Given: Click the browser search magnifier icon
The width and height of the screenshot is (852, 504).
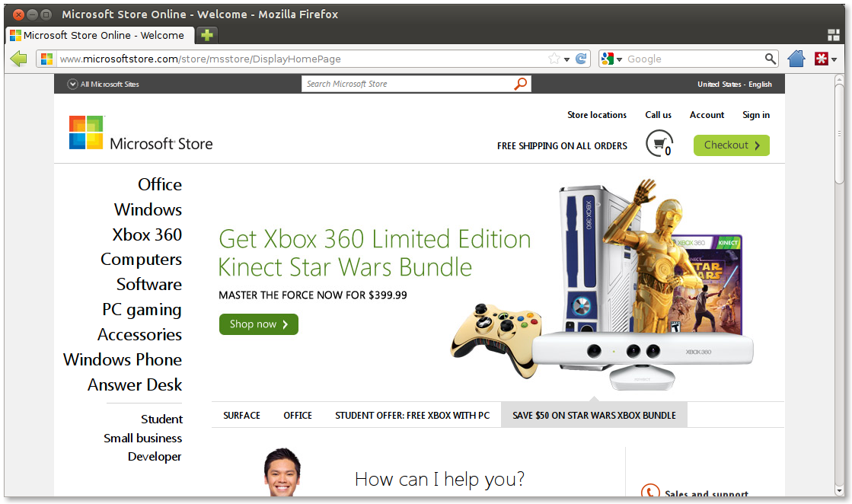Looking at the screenshot, I should (770, 59).
